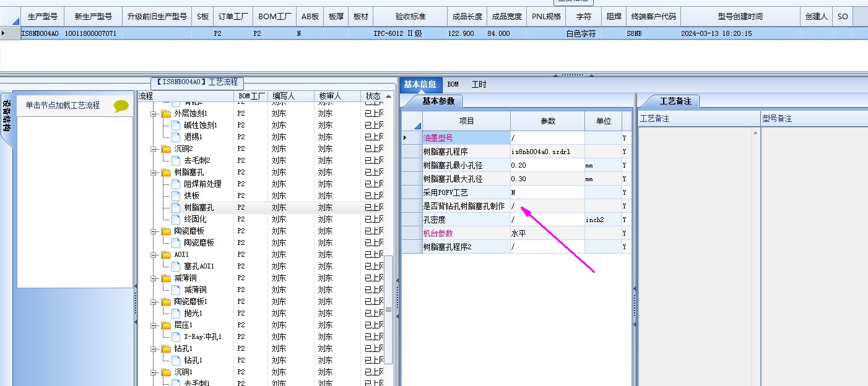Collapse the 沉铜1 tree node
Viewport: 868px width, 386px height.
coord(154,372)
